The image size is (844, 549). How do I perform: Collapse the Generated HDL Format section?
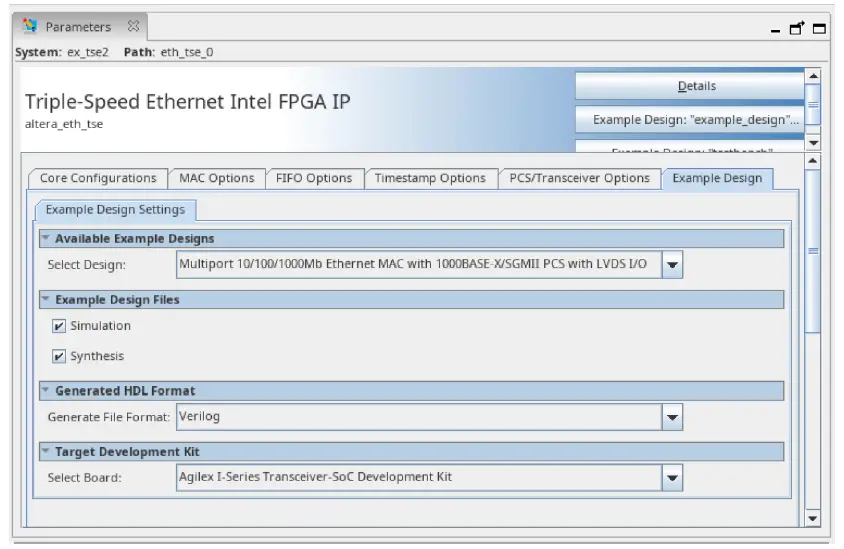coord(46,390)
